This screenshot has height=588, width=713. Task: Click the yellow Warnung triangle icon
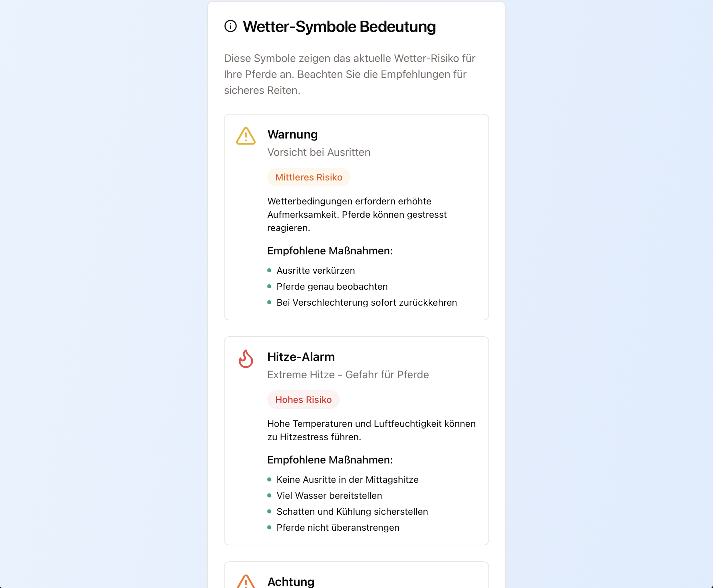pos(246,136)
